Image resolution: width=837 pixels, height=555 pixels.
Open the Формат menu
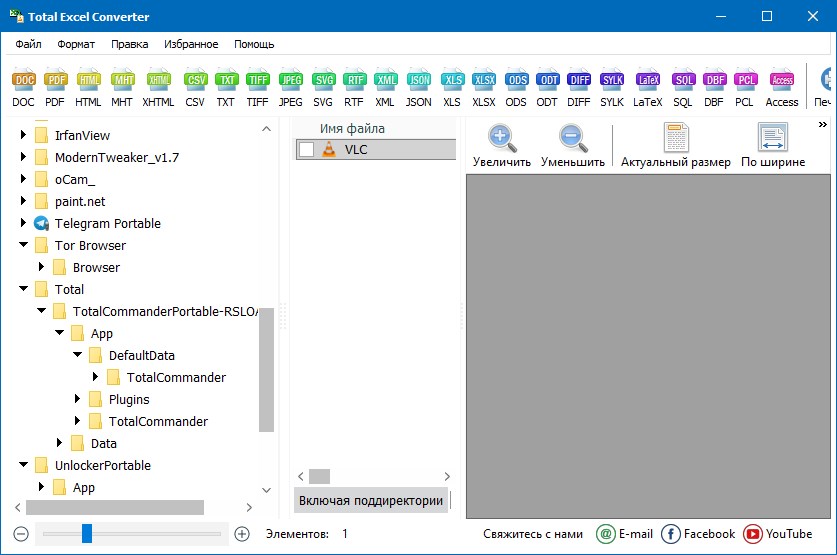[76, 44]
